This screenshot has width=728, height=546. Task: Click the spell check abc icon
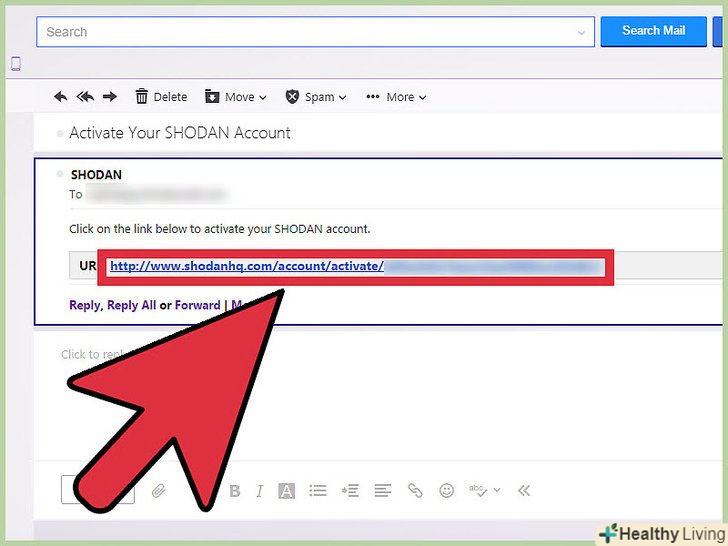point(478,490)
